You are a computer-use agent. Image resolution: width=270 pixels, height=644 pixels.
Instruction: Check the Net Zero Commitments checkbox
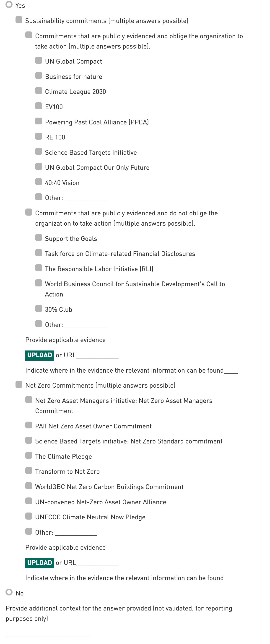click(x=19, y=384)
